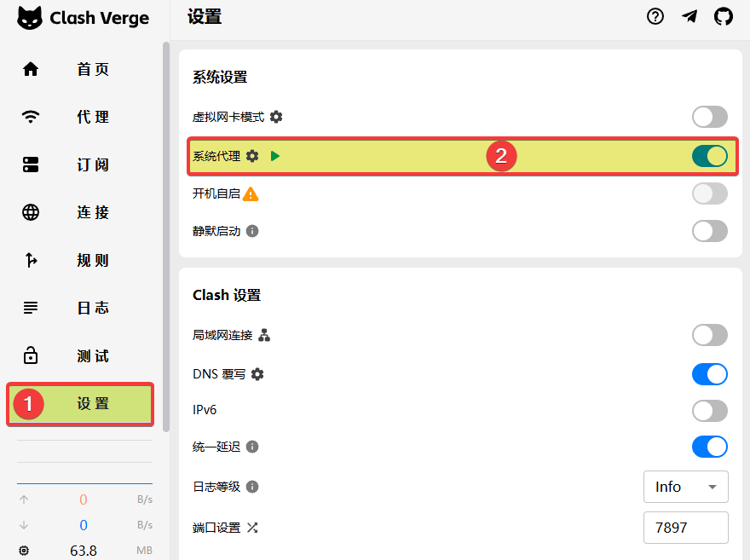Open the 连接 connections page
The image size is (750, 560).
pos(80,212)
